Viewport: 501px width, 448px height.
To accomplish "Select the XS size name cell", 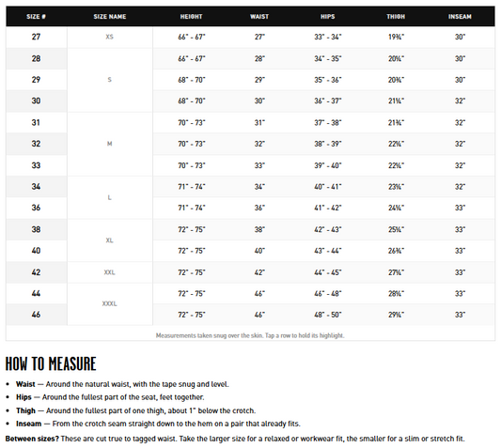I will (110, 37).
